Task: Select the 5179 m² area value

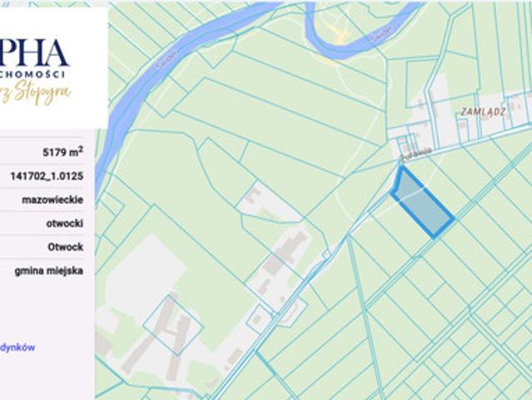Action: (x=62, y=152)
